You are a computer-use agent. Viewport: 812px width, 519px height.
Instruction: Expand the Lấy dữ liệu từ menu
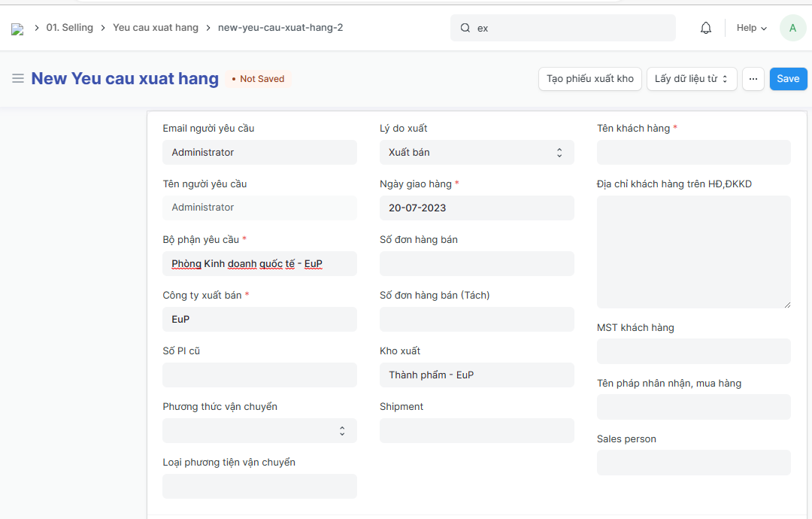pyautogui.click(x=692, y=79)
